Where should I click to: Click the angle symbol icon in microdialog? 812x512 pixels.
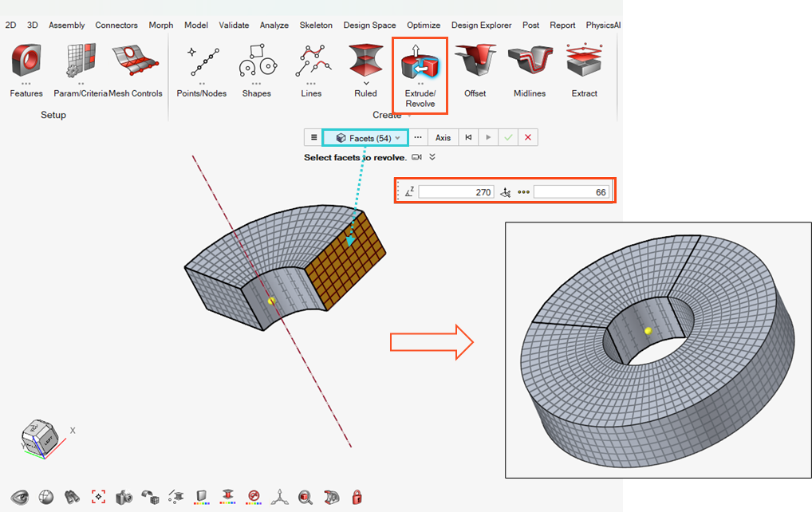tap(409, 192)
